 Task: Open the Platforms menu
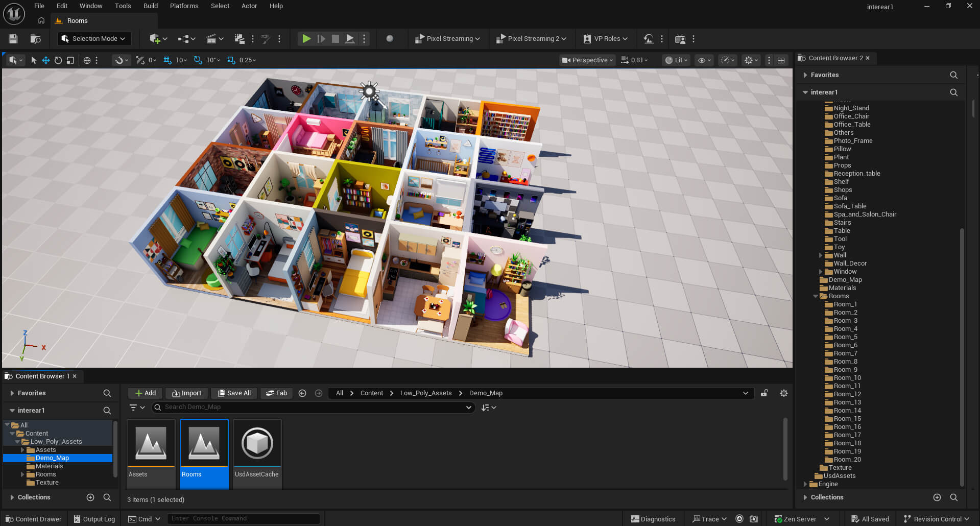(x=184, y=6)
